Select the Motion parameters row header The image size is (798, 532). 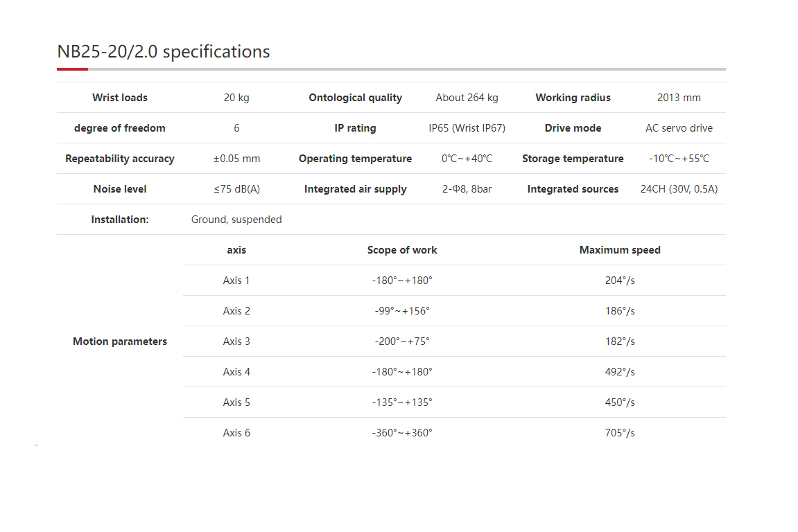tap(120, 342)
